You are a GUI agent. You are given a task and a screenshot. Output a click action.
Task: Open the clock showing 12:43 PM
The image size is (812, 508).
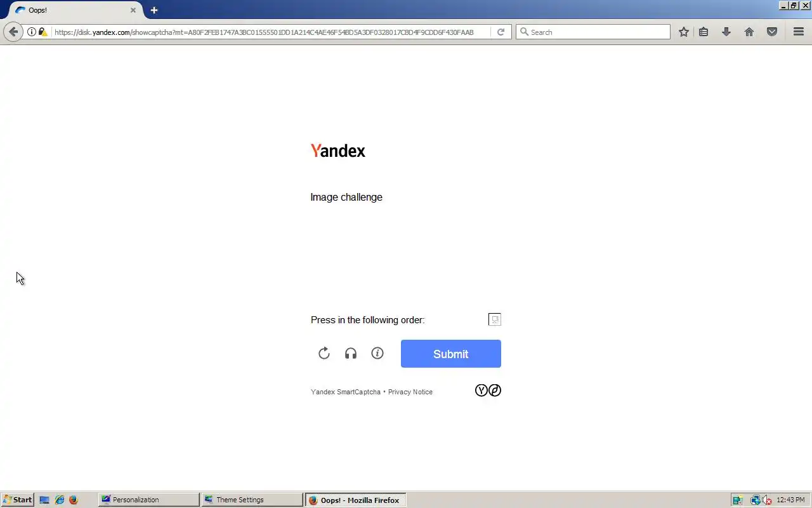pos(790,500)
